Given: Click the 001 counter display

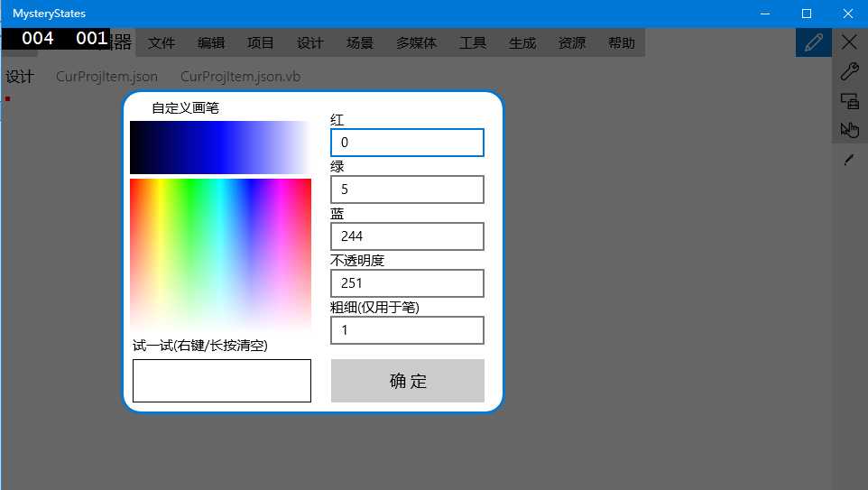Looking at the screenshot, I should pos(91,38).
